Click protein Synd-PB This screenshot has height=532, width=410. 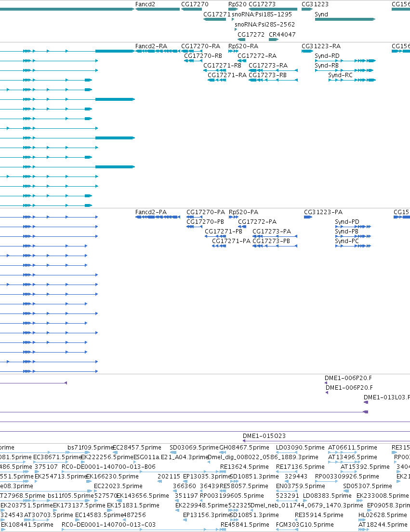coord(346,232)
